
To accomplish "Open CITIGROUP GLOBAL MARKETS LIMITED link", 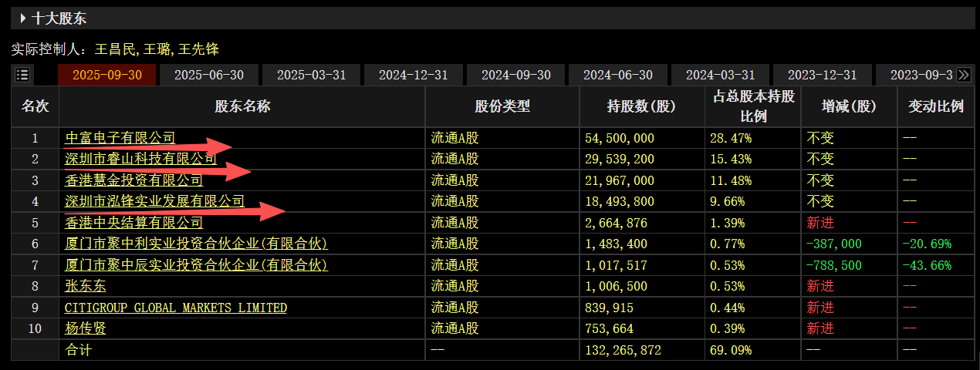I will [x=175, y=308].
